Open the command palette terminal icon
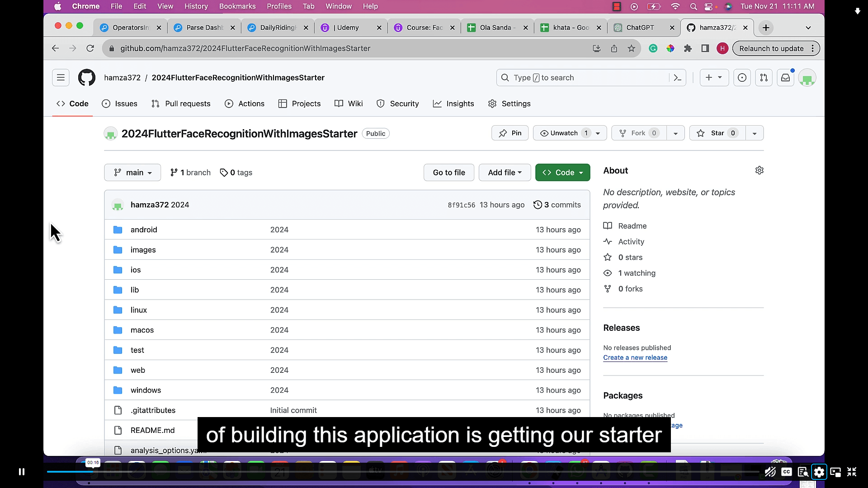This screenshot has height=488, width=868. click(677, 77)
